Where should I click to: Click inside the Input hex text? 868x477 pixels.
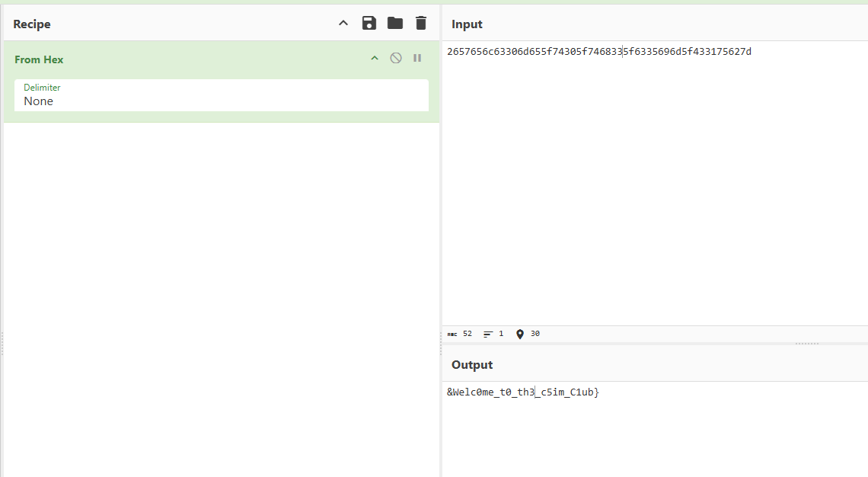[598, 52]
